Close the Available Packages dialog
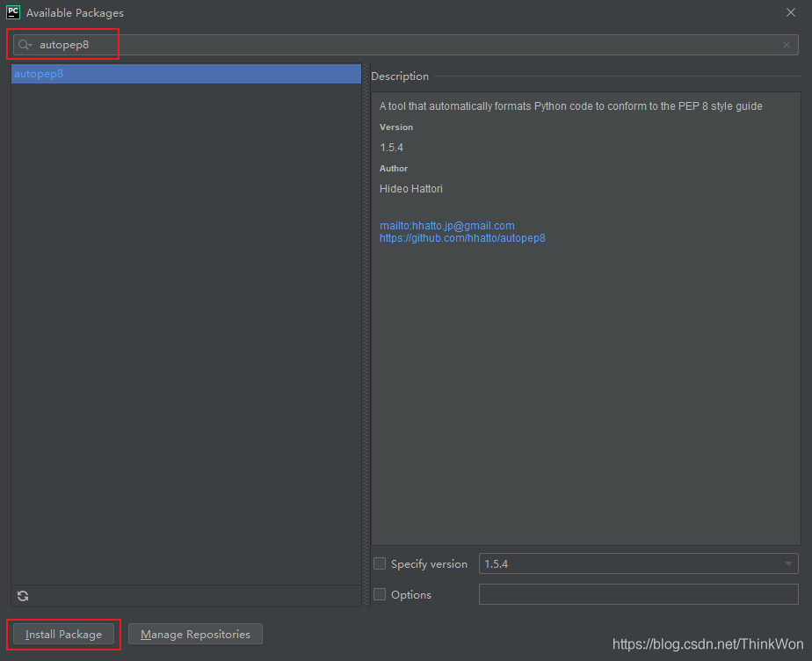Viewport: 812px width, 661px height. (791, 12)
